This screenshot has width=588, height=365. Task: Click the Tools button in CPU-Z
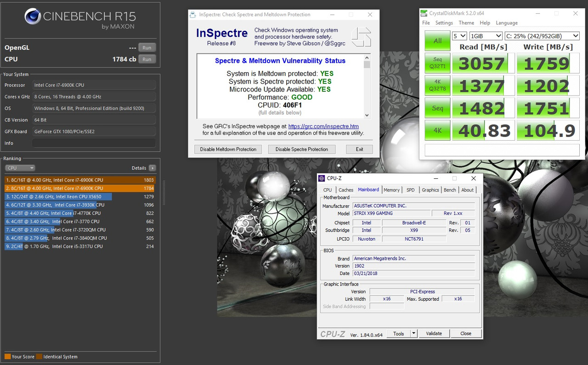click(398, 334)
